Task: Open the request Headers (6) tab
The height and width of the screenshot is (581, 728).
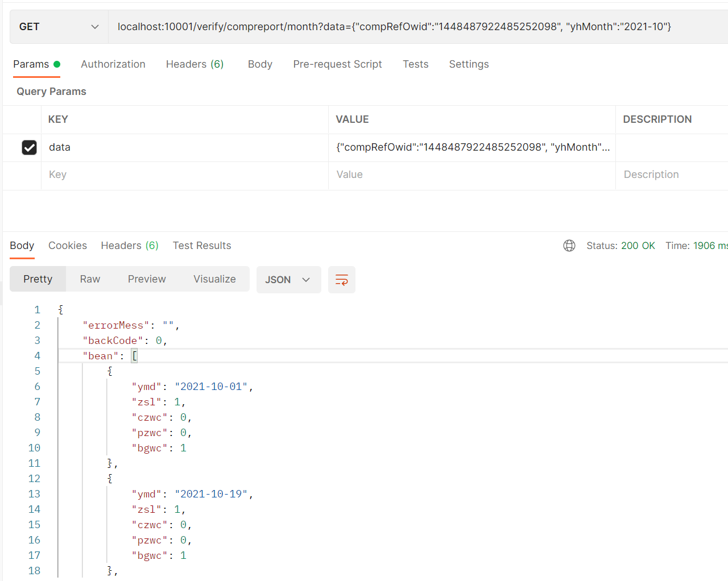Action: tap(195, 64)
